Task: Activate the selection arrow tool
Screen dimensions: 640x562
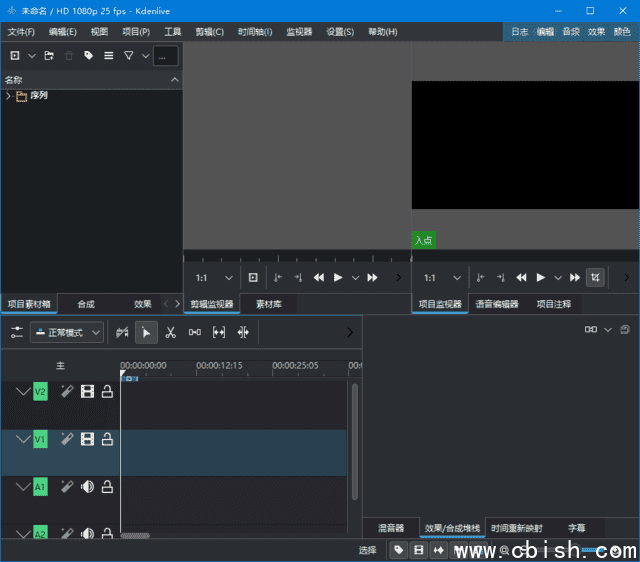Action: [146, 332]
